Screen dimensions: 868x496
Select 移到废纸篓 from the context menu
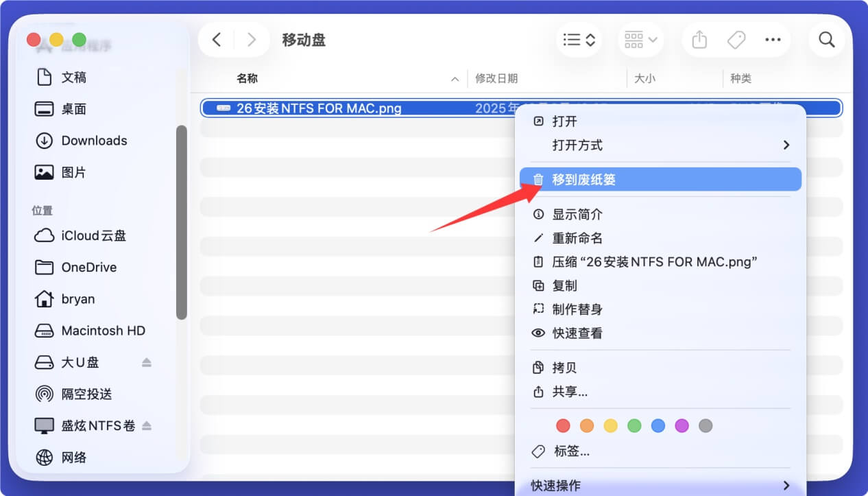coord(583,179)
